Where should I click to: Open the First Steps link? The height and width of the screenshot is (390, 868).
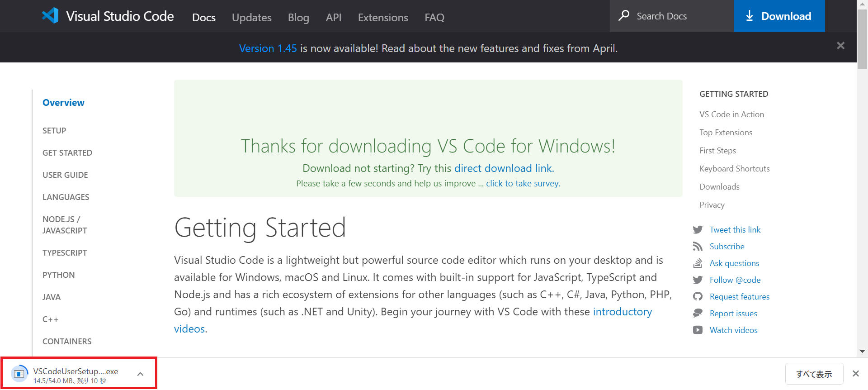click(x=718, y=151)
